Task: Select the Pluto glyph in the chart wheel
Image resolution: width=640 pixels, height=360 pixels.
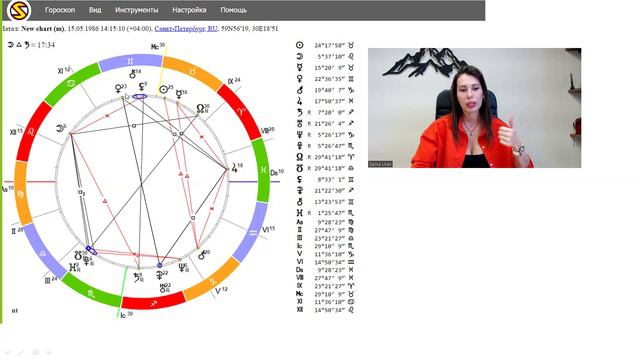Action: (x=86, y=260)
